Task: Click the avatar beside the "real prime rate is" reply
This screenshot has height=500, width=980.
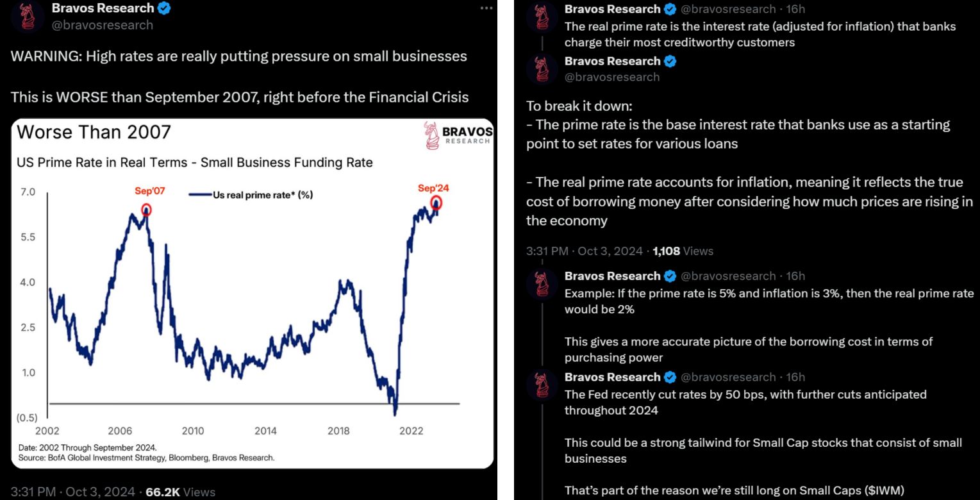Action: coord(542,17)
